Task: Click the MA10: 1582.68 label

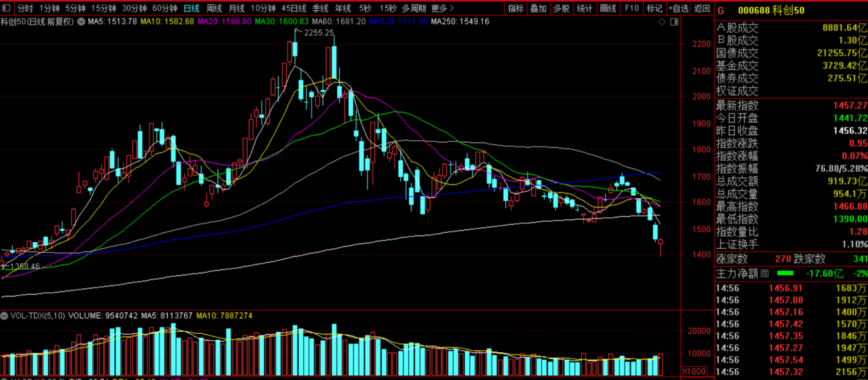Action: click(167, 22)
